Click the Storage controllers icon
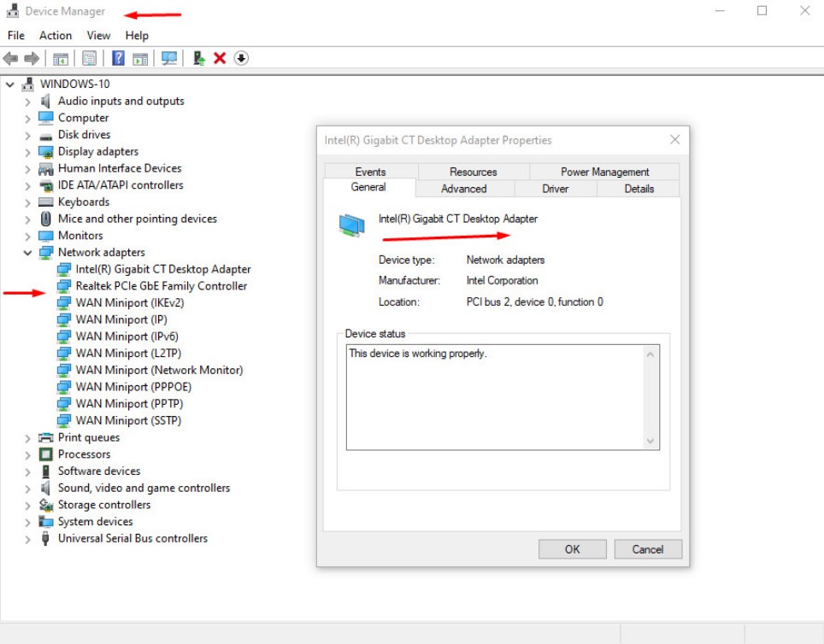Image resolution: width=824 pixels, height=644 pixels. pyautogui.click(x=45, y=505)
